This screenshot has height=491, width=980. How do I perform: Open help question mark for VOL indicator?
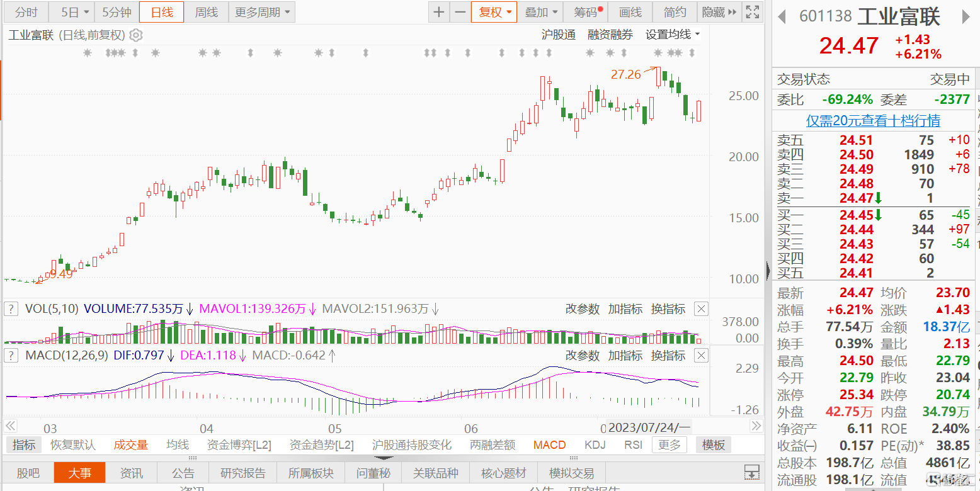pyautogui.click(x=11, y=308)
